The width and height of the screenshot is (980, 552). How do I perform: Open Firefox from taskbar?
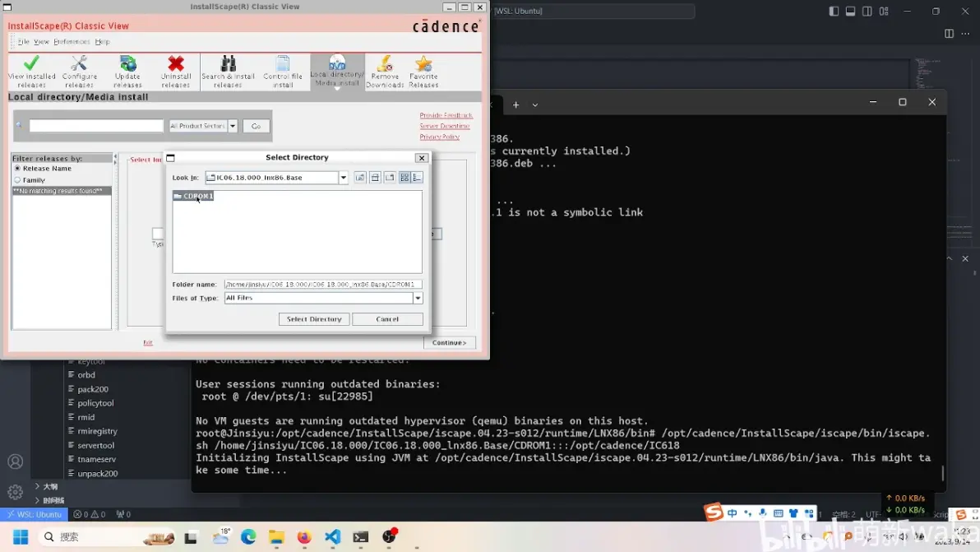304,537
